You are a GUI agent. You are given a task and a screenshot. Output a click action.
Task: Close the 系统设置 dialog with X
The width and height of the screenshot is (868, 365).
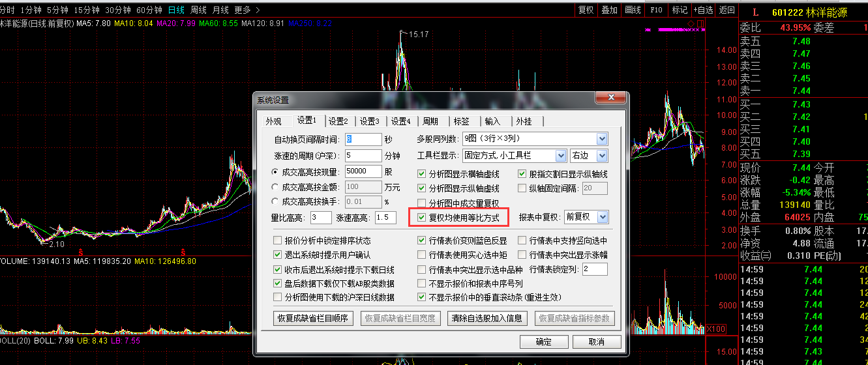612,98
